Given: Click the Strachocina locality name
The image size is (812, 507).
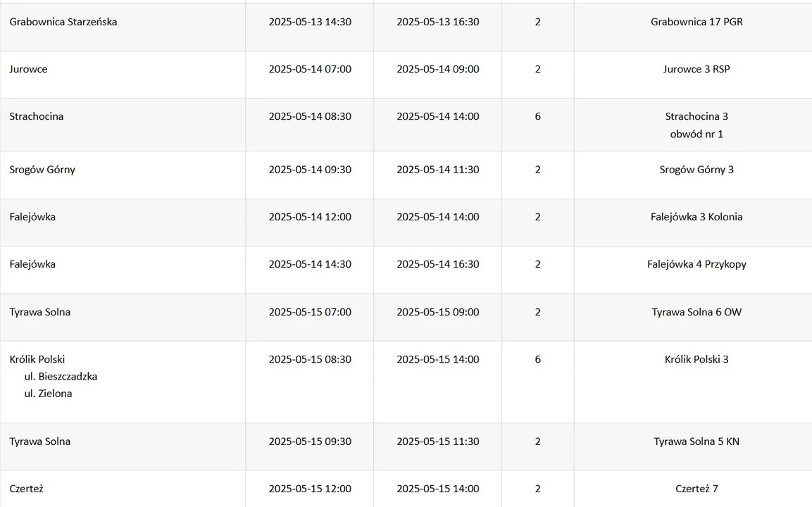Looking at the screenshot, I should tap(37, 116).
